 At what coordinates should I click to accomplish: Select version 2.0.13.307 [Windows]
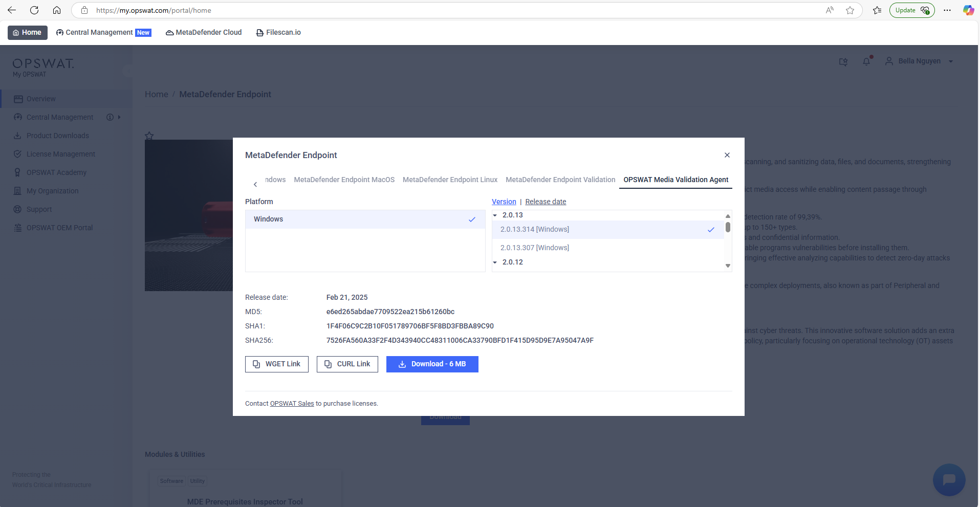click(x=608, y=248)
